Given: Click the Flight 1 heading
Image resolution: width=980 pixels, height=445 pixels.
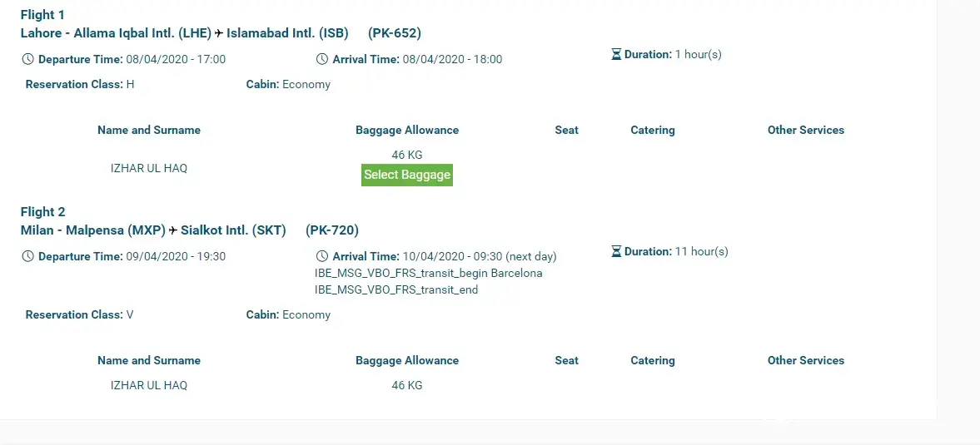Looking at the screenshot, I should (42, 15).
